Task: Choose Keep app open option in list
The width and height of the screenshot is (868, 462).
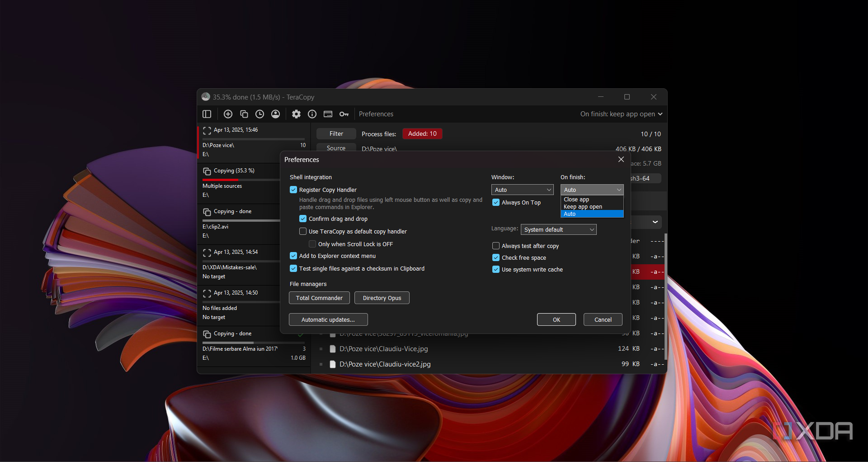Action: pyautogui.click(x=583, y=207)
